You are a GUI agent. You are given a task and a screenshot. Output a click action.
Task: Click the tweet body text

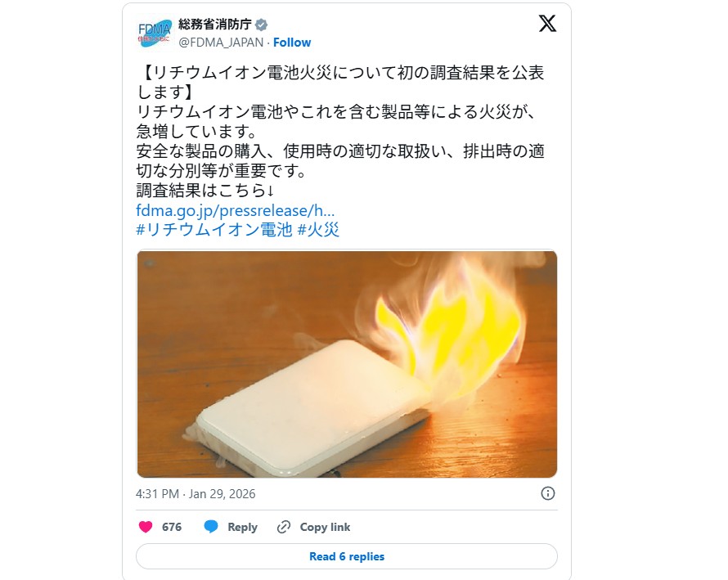(x=340, y=131)
